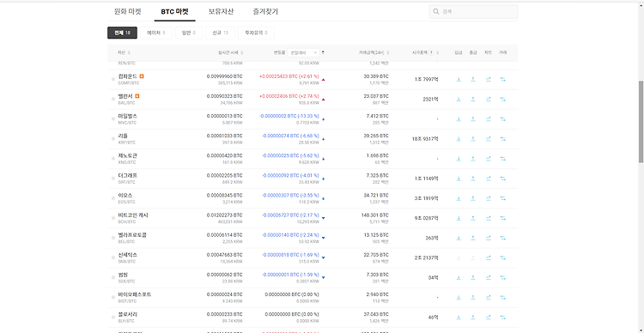644x333 pixels.
Task: Open the 컴파운드 asset name
Action: [x=128, y=76]
